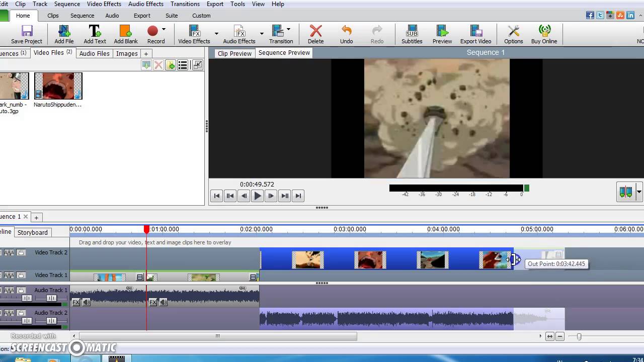
Task: Expand the Video Effects dropdown arrow
Action: tap(216, 34)
